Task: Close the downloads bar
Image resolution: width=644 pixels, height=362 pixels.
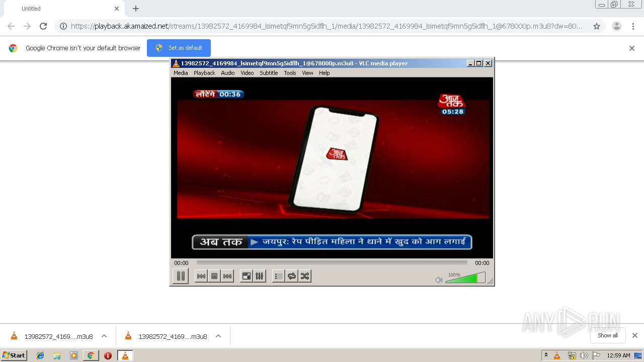Action: [635, 335]
